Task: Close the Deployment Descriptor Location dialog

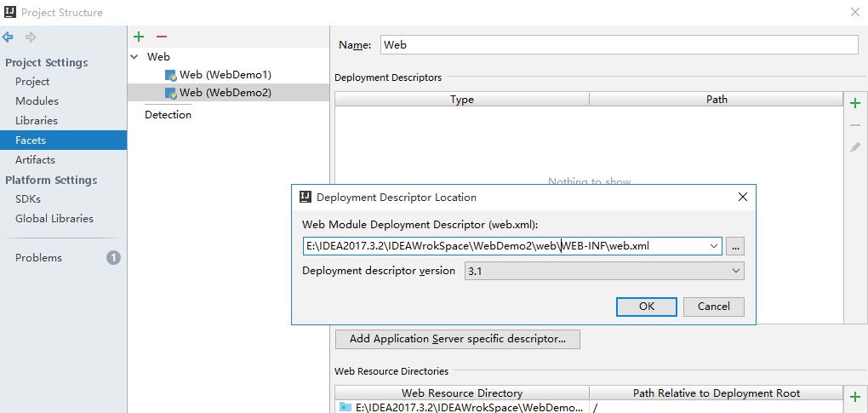Action: click(743, 197)
